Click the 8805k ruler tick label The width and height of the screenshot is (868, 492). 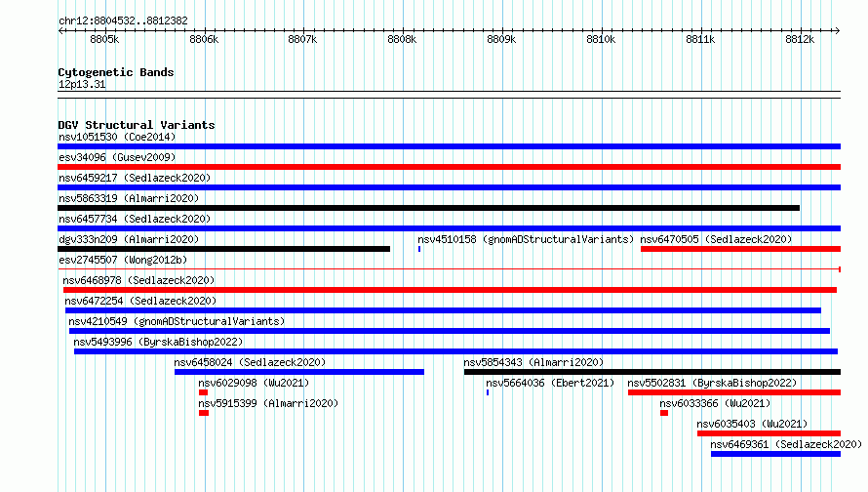click(x=104, y=39)
